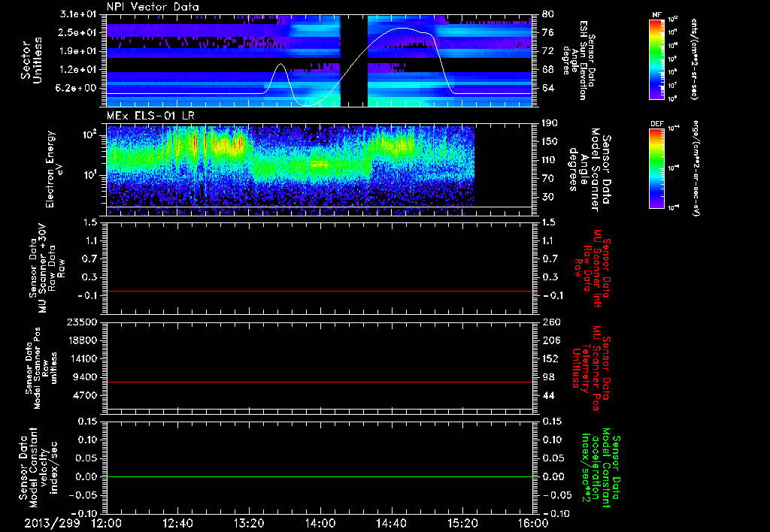Screen dimensions: 770x532
Task: Click the 12:00 time tick label
Action: 107,523
